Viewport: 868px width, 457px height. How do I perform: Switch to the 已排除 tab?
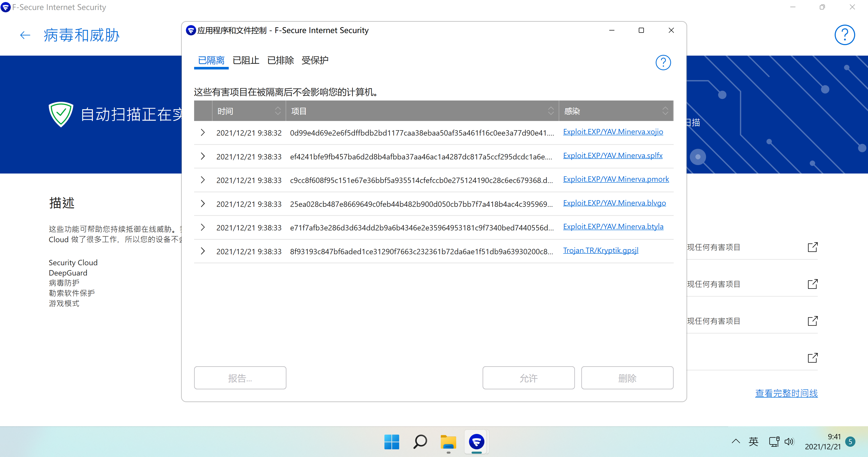tap(280, 61)
